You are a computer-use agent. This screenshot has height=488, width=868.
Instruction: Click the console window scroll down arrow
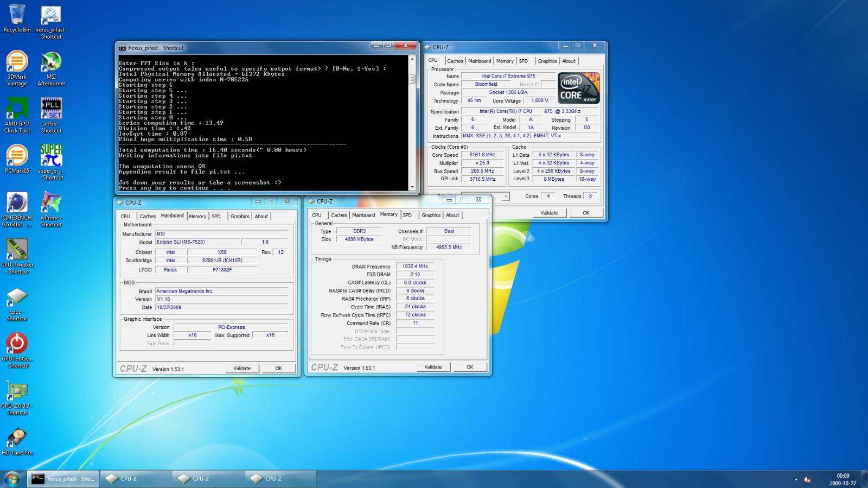[412, 187]
